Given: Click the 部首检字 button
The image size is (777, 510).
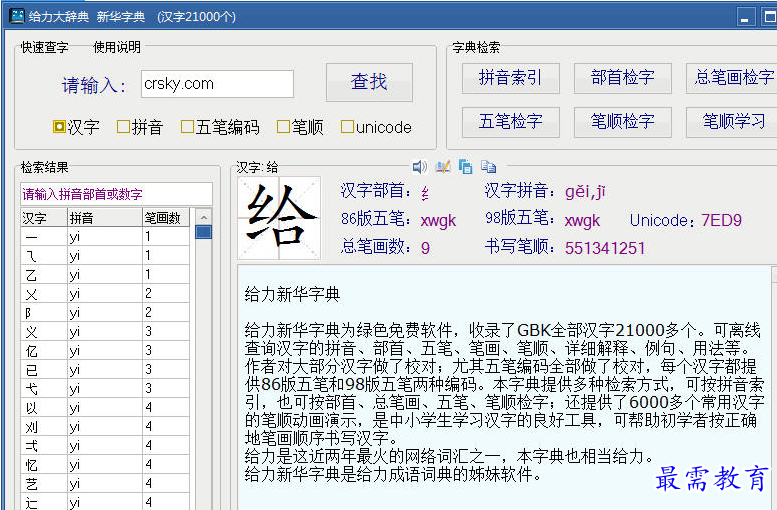Looking at the screenshot, I should pyautogui.click(x=622, y=78).
